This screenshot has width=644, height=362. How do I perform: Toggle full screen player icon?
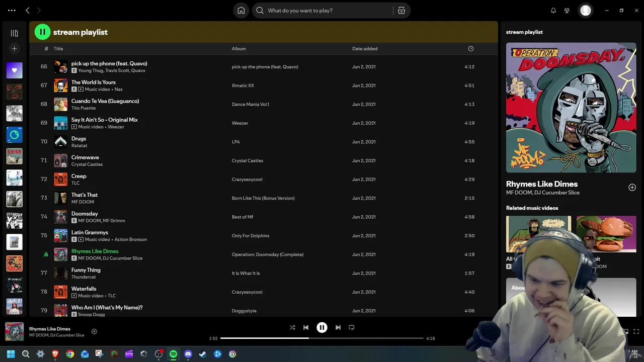636,331
